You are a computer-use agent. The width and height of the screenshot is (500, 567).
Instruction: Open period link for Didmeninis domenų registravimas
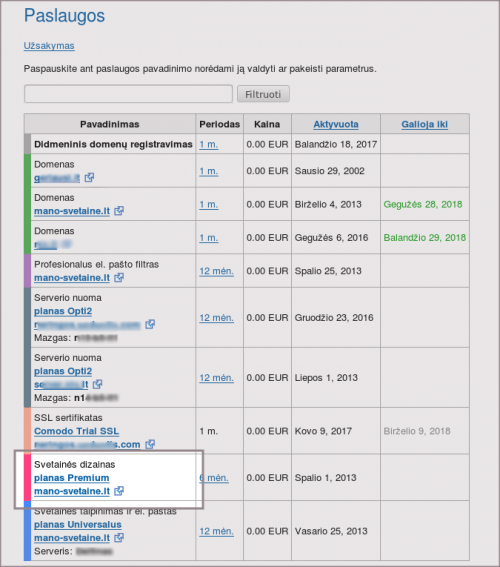point(209,144)
